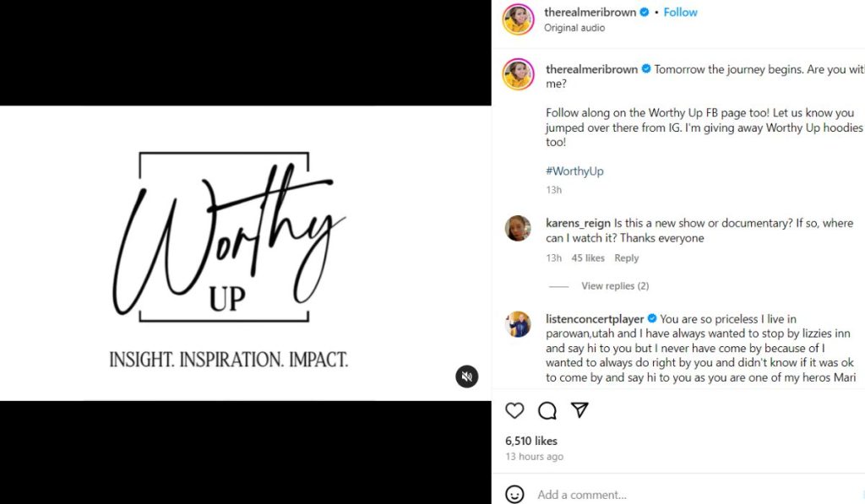
Task: View listenconcertplayer profile picture
Action: coord(518,324)
